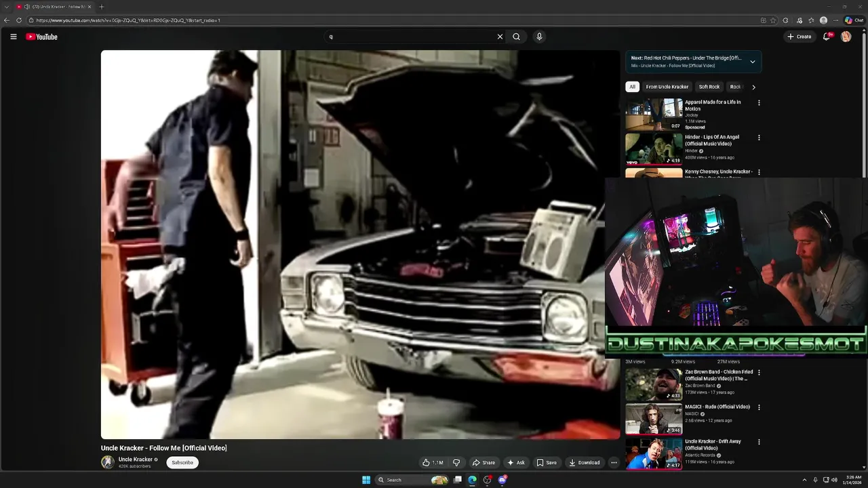Click the Create button
The image size is (868, 488).
pyautogui.click(x=800, y=37)
